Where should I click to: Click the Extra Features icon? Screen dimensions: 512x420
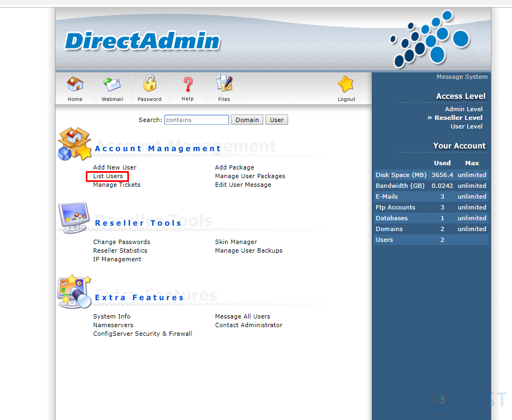pyautogui.click(x=74, y=292)
